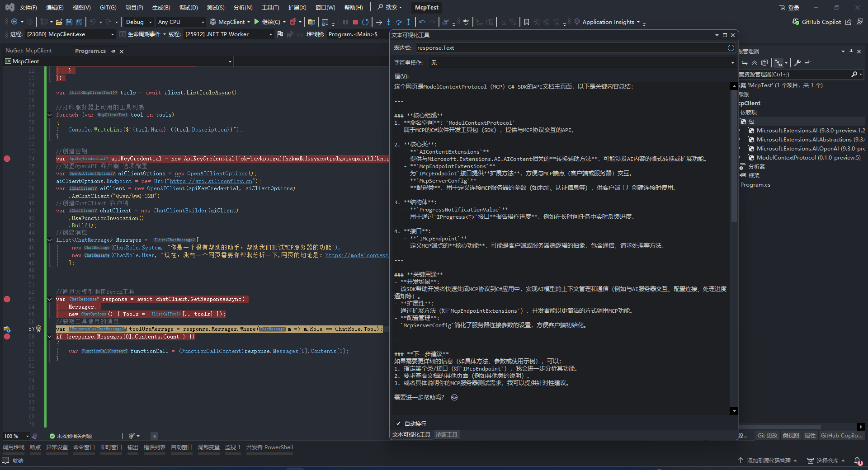Collapse the foreach block on line 28
868x470 pixels.
click(x=50, y=115)
